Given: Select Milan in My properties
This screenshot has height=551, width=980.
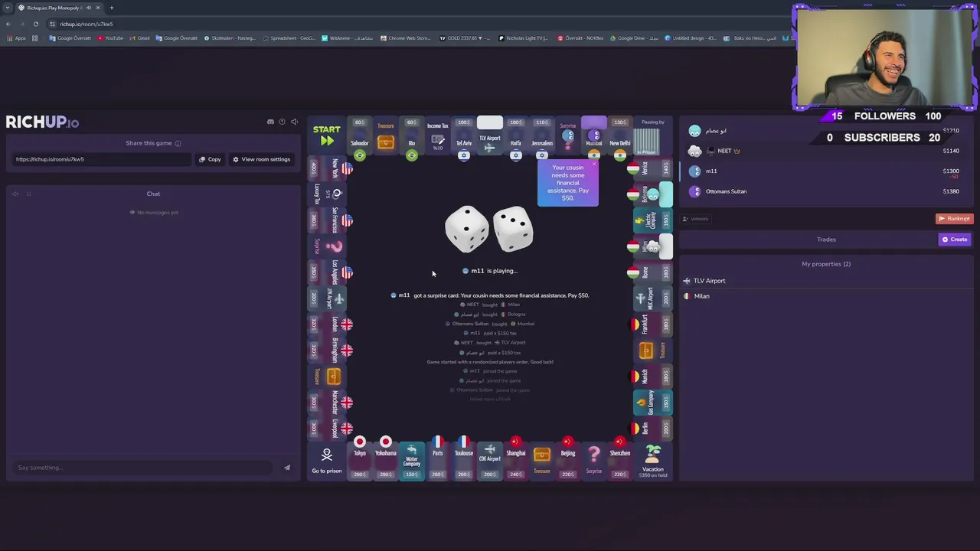Looking at the screenshot, I should coord(825,296).
